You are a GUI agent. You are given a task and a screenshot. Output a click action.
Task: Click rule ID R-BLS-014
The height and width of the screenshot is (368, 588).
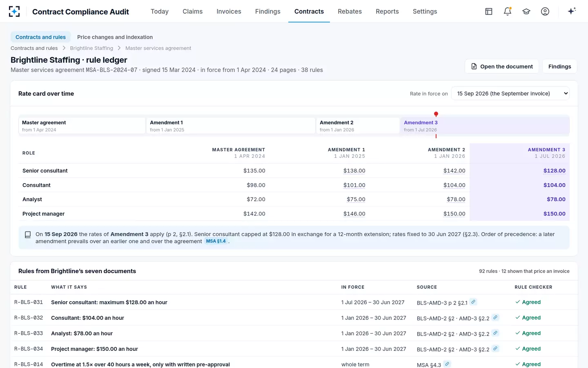(29, 364)
